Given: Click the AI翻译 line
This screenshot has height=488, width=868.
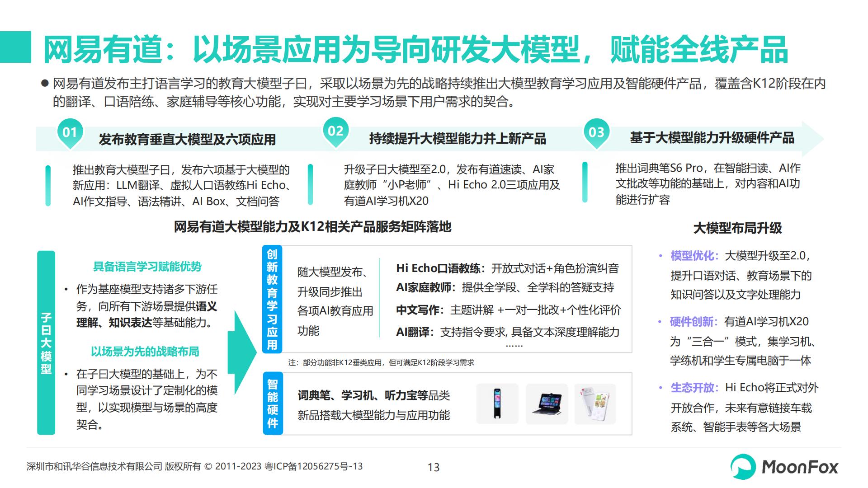Looking at the screenshot, I should (x=508, y=332).
